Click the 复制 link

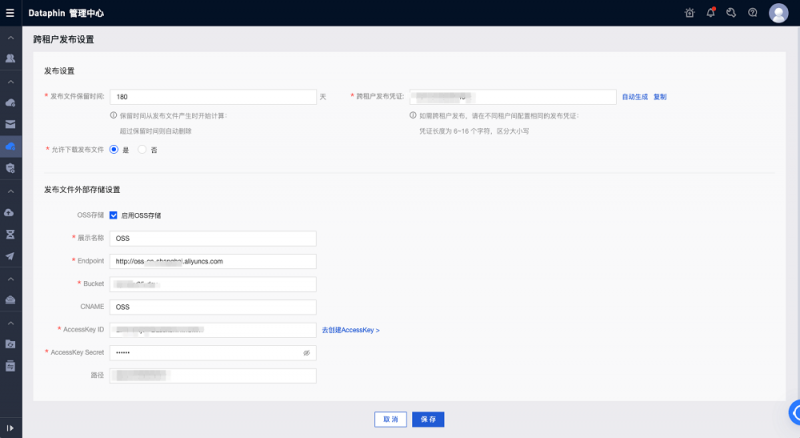(x=660, y=97)
